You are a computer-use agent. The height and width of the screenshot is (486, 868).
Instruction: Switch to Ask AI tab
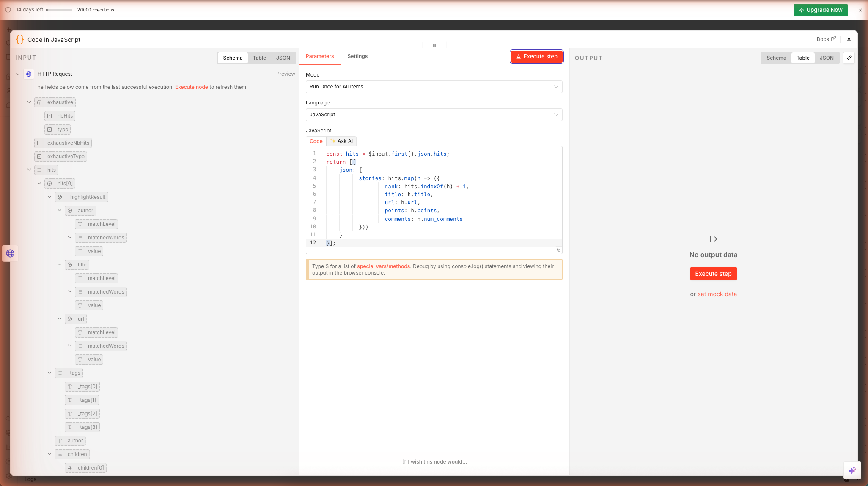[x=341, y=141]
